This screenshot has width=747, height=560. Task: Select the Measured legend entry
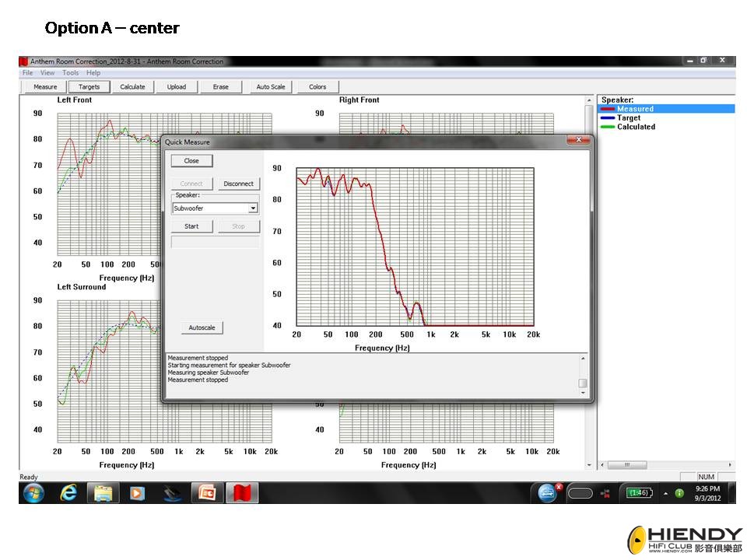[x=665, y=109]
